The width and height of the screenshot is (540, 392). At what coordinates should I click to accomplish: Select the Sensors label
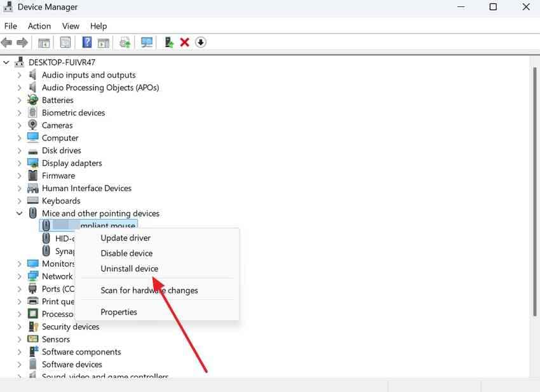[56, 339]
